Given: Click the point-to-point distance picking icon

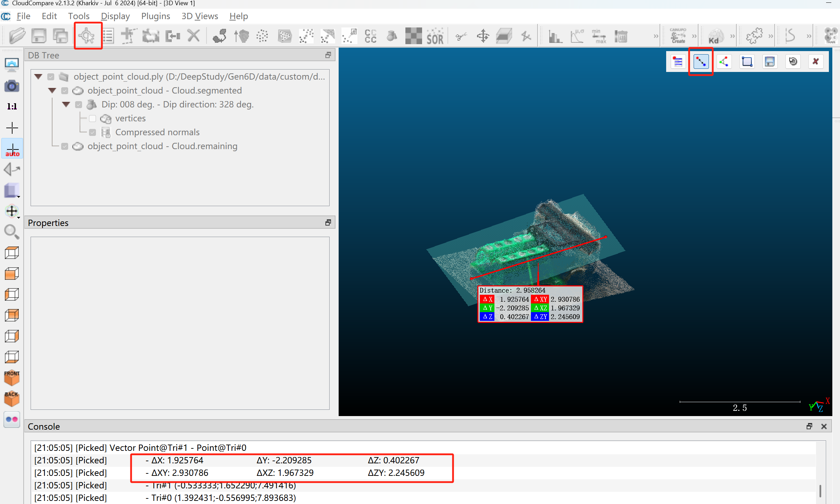Looking at the screenshot, I should 701,62.
